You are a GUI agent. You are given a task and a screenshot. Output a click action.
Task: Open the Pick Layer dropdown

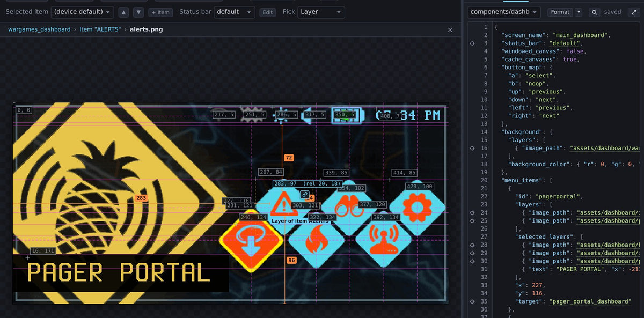click(x=321, y=12)
